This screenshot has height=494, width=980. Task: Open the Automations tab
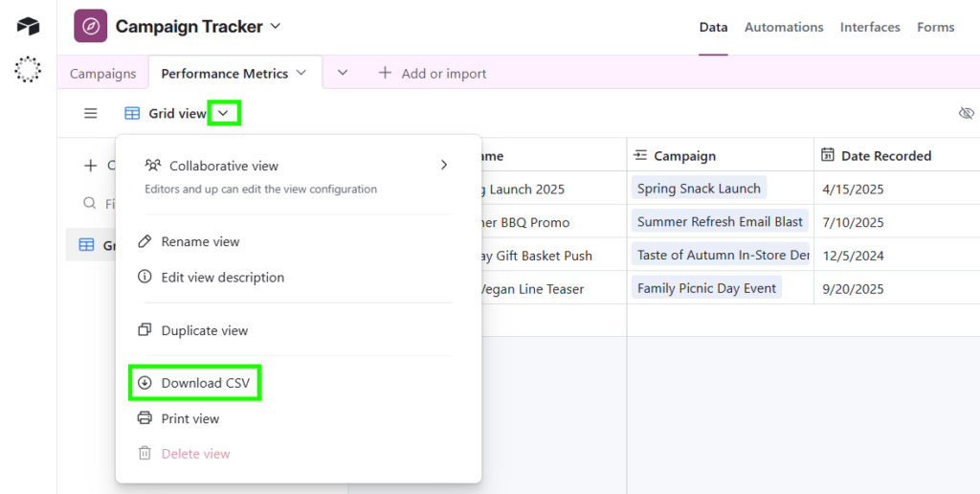[x=784, y=27]
